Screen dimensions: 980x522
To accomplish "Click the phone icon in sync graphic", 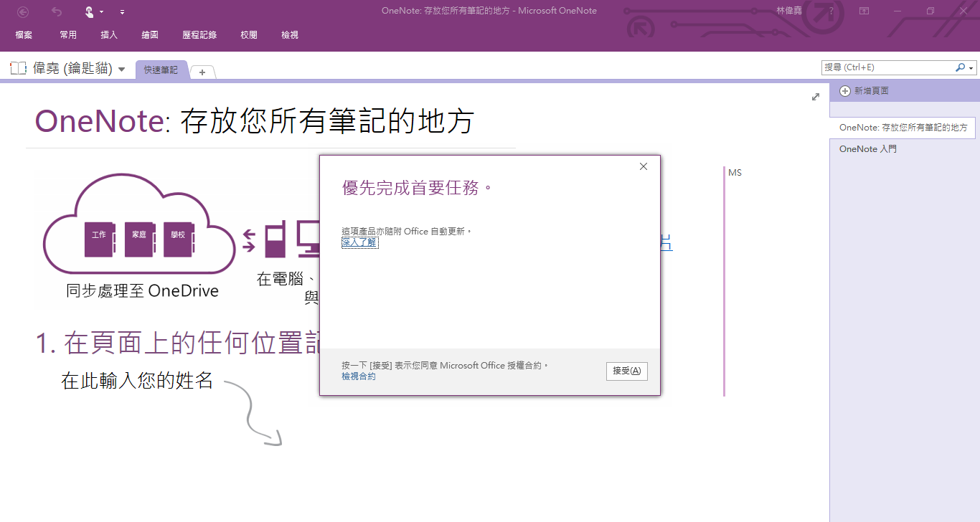I will 276,239.
